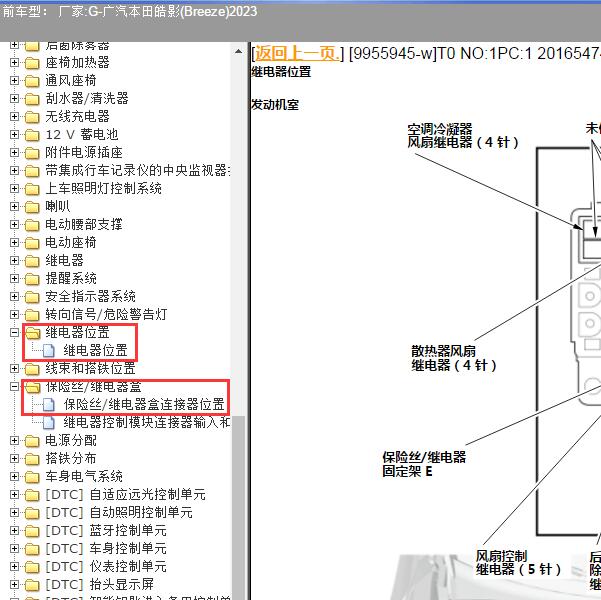Viewport: 601px width, 600px height.
Task: Select the 转向信号/危险警告灯 folder icon
Action: (32, 315)
